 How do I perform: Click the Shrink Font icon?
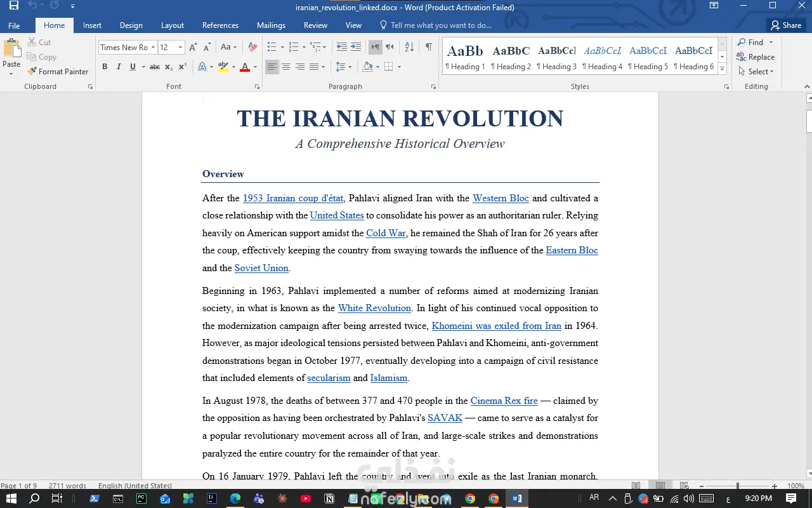tap(207, 48)
